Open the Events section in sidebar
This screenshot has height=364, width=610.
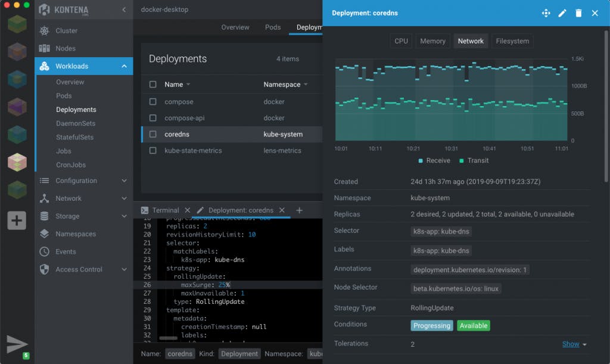pyautogui.click(x=66, y=251)
